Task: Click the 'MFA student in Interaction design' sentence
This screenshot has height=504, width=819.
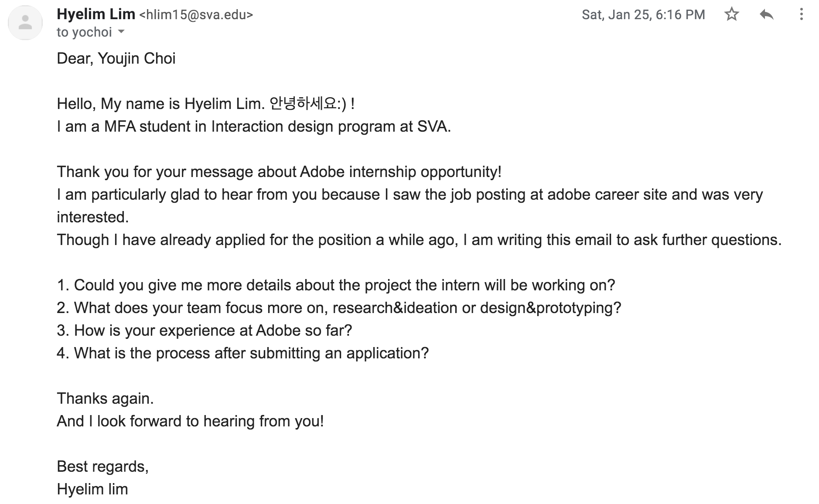Action: coord(254,126)
